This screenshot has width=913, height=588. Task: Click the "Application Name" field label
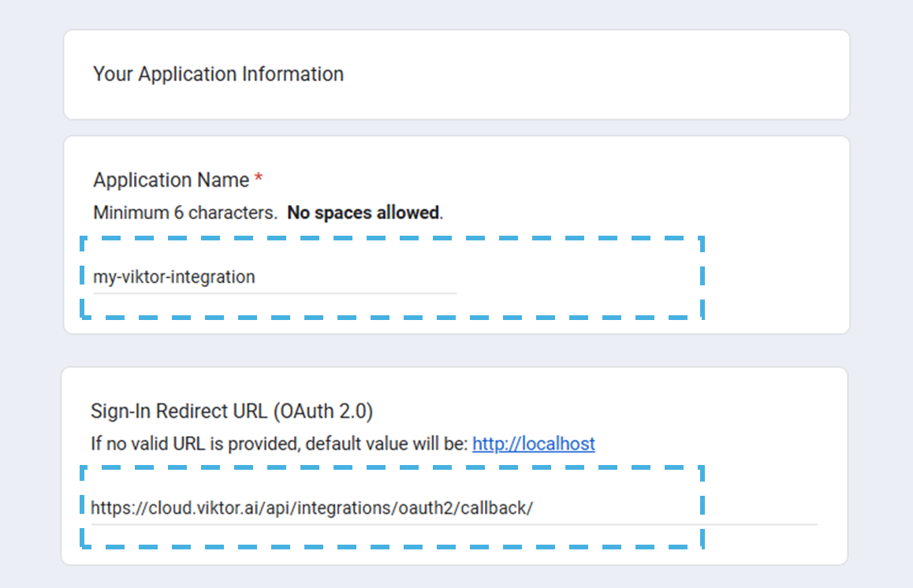(171, 180)
